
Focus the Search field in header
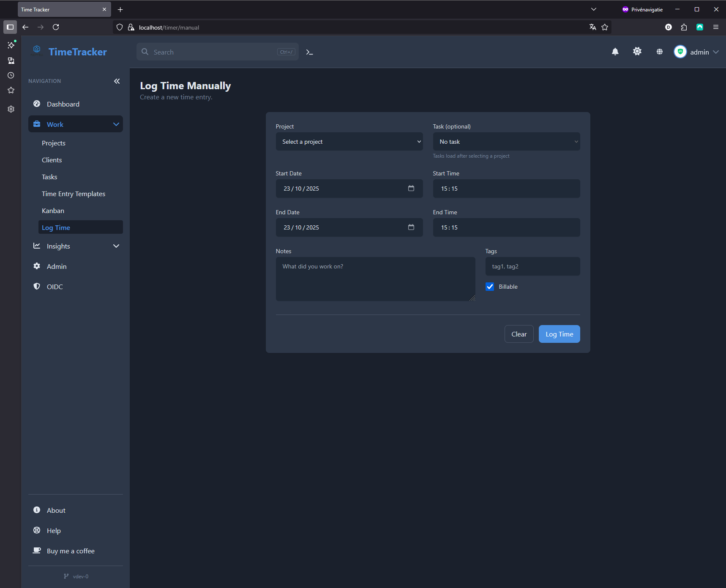click(x=213, y=52)
